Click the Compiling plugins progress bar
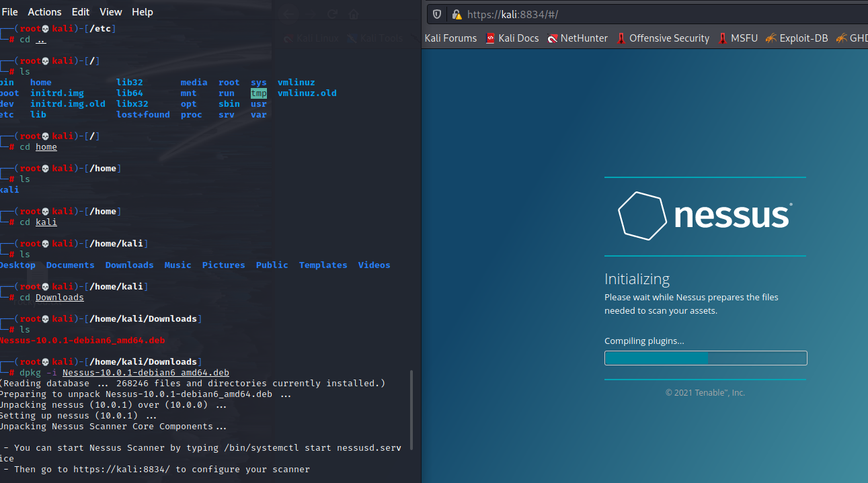 pos(705,358)
